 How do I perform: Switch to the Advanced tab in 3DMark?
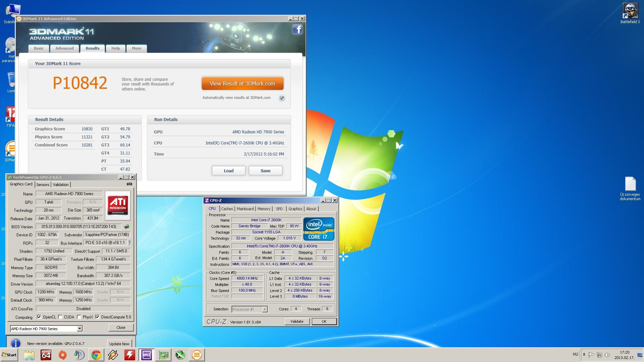click(x=64, y=48)
